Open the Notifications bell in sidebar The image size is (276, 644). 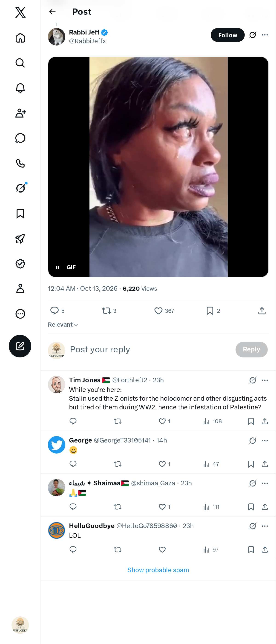tap(20, 88)
